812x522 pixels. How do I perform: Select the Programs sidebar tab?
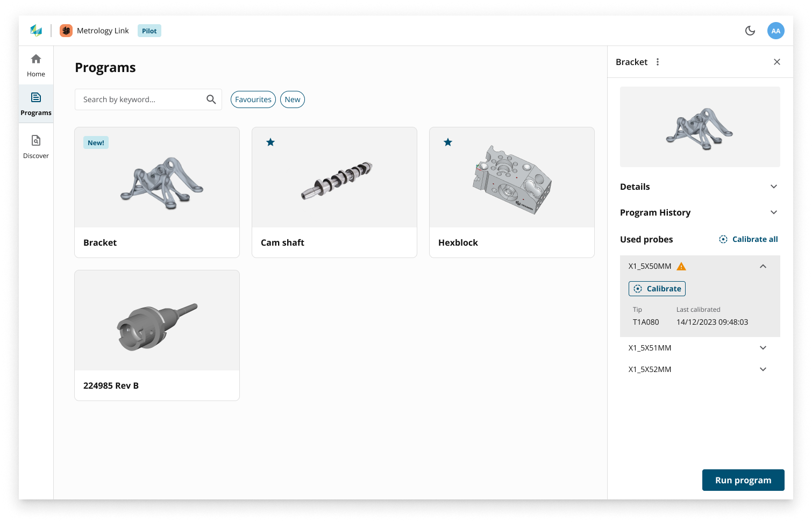(x=36, y=104)
